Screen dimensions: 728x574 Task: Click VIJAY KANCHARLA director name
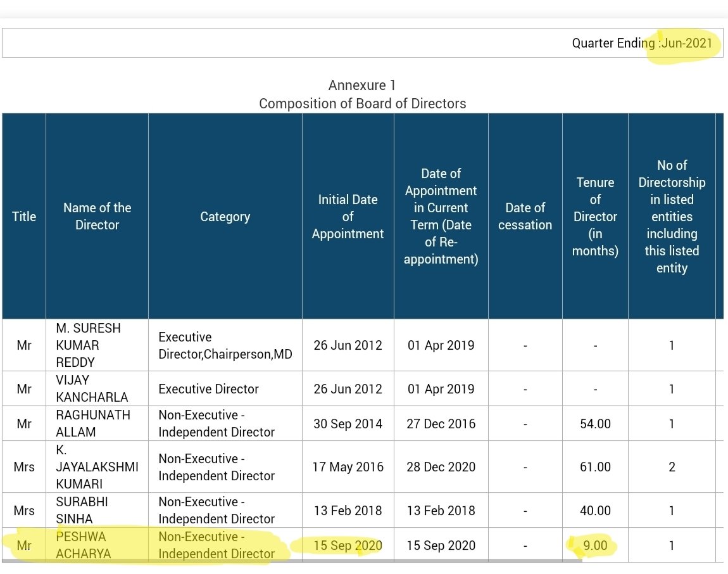pyautogui.click(x=92, y=388)
